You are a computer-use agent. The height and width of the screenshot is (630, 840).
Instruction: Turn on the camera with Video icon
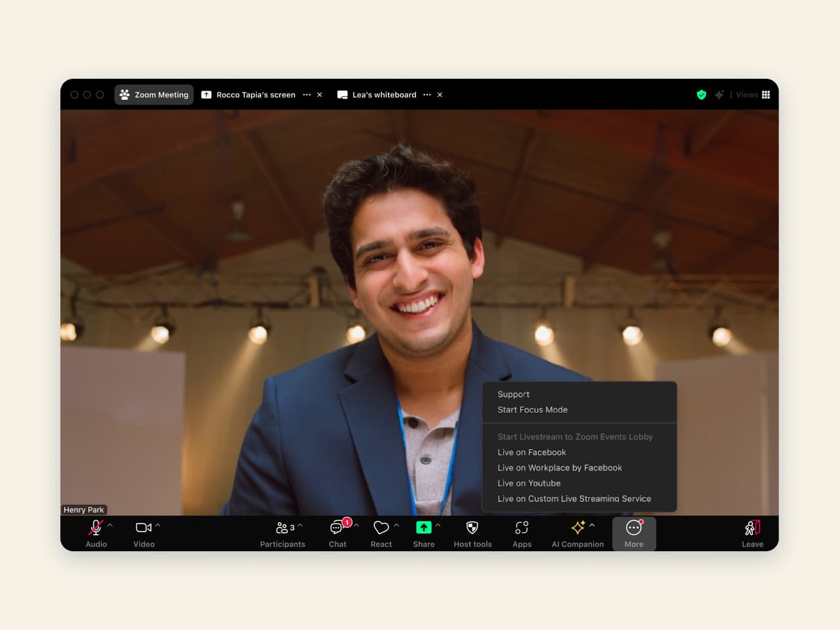[143, 528]
